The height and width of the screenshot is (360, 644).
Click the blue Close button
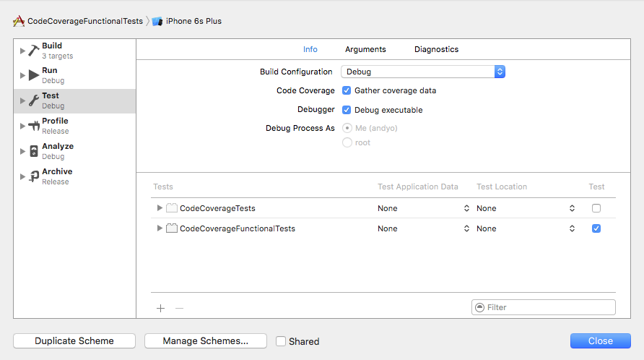tap(601, 340)
